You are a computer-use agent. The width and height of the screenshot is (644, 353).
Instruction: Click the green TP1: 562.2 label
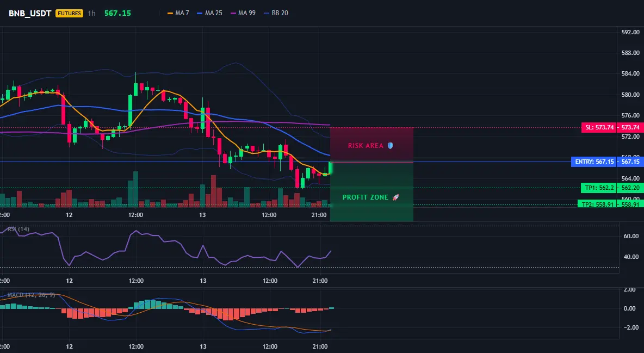coord(598,188)
